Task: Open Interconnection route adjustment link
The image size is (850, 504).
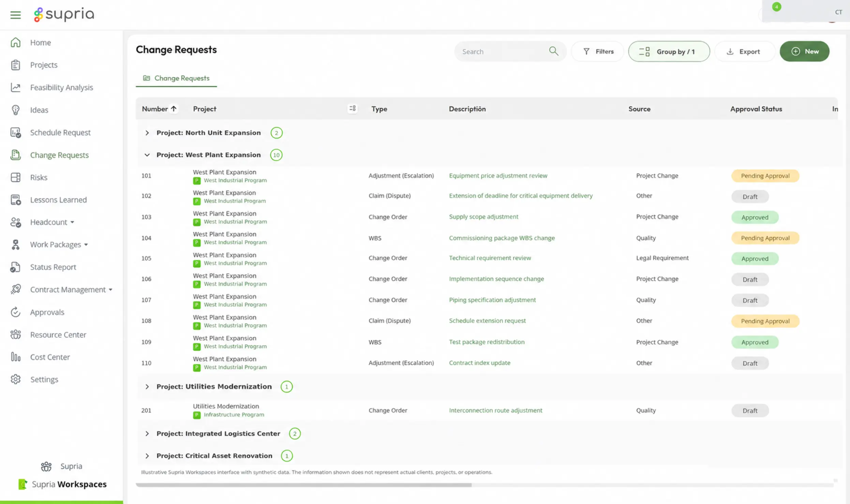Action: pyautogui.click(x=495, y=410)
